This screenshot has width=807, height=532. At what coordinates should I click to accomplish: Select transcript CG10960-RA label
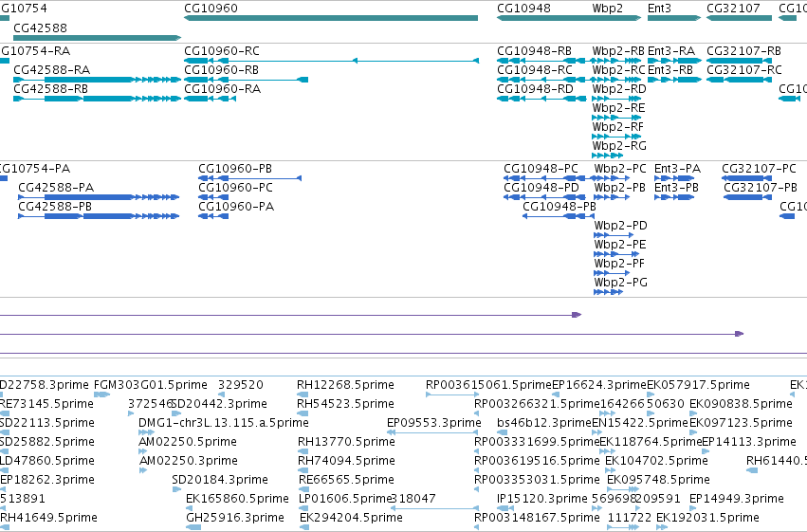coord(222,89)
